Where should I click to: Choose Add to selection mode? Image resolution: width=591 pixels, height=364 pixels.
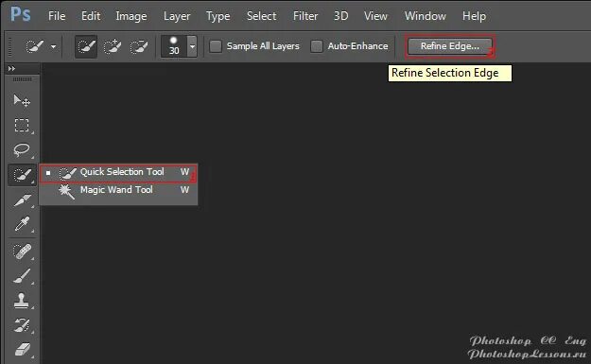click(x=113, y=46)
